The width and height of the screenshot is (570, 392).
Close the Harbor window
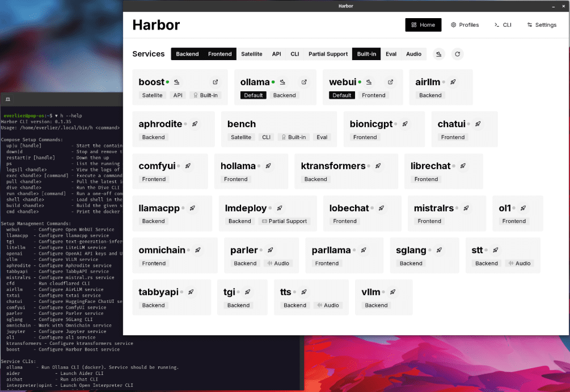(x=563, y=6)
